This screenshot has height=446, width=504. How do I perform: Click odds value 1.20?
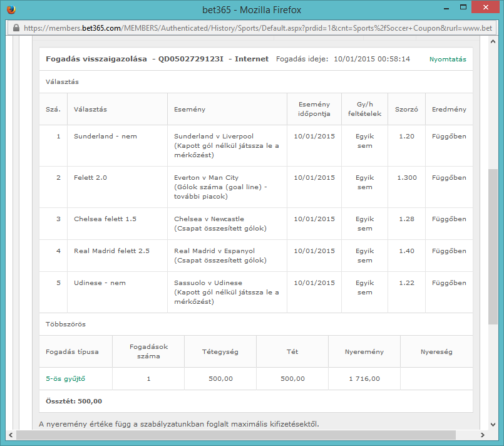click(x=406, y=137)
